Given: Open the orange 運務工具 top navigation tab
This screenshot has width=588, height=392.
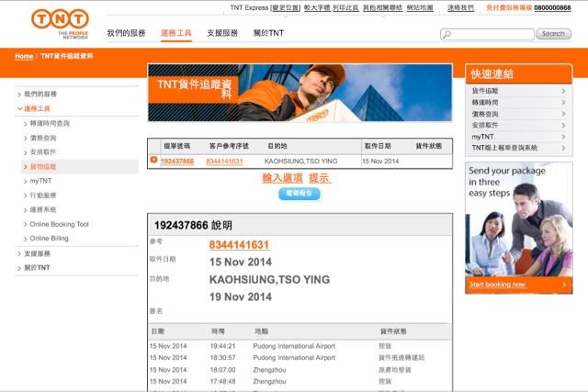Looking at the screenshot, I should [x=176, y=33].
